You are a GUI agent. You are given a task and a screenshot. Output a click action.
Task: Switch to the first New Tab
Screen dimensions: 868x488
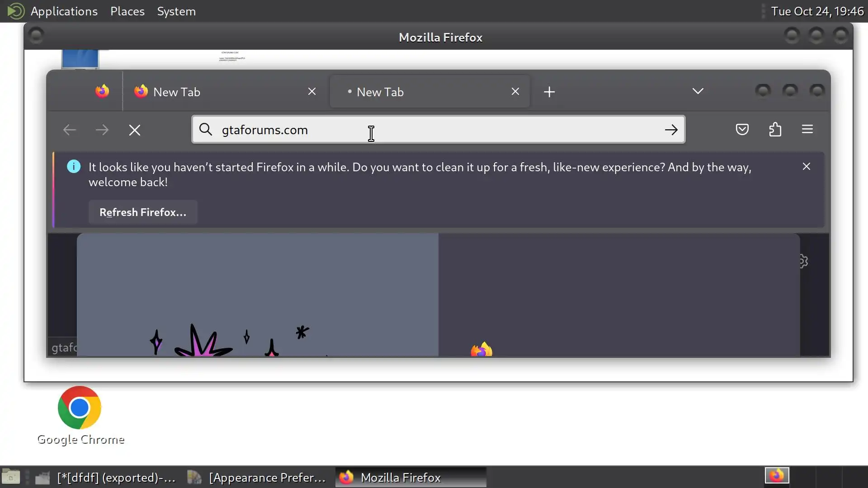click(x=217, y=92)
